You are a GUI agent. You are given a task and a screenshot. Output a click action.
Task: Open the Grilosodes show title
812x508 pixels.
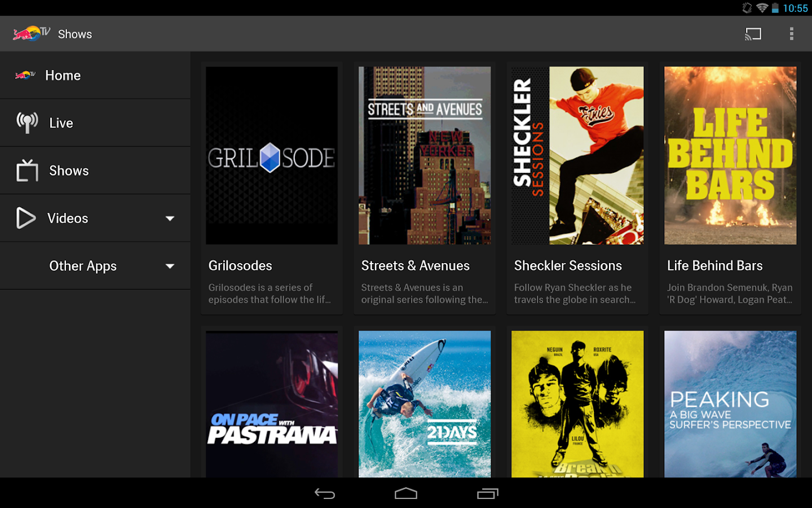[x=240, y=266]
